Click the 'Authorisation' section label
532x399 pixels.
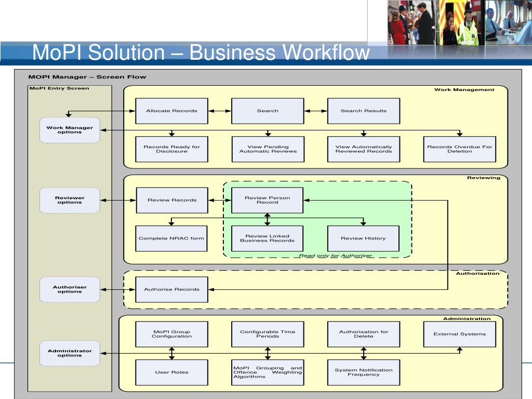click(477, 273)
